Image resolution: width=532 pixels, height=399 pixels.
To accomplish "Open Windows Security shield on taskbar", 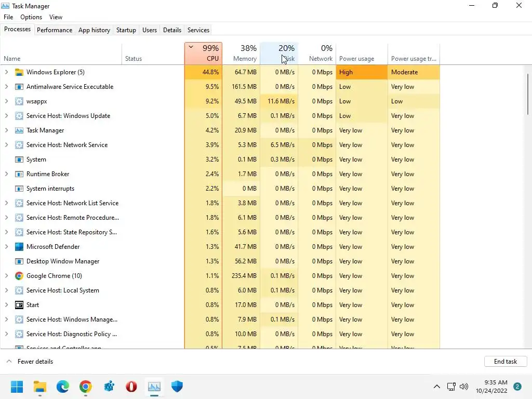I will [177, 387].
